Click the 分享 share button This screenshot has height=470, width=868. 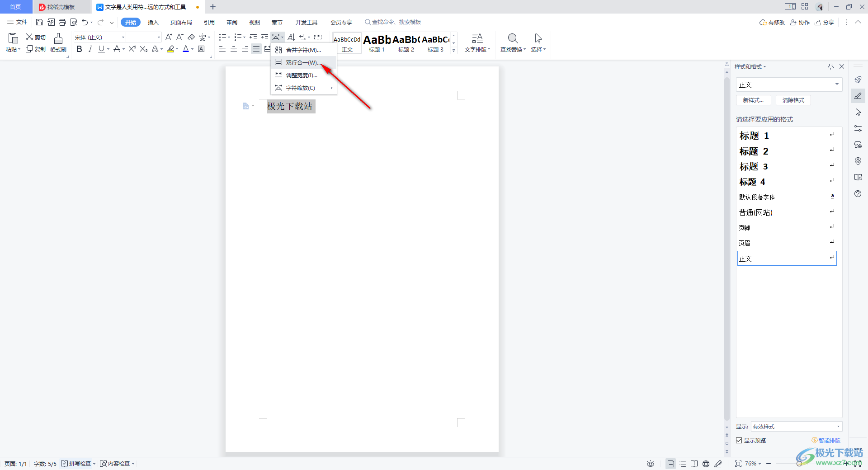coord(825,22)
